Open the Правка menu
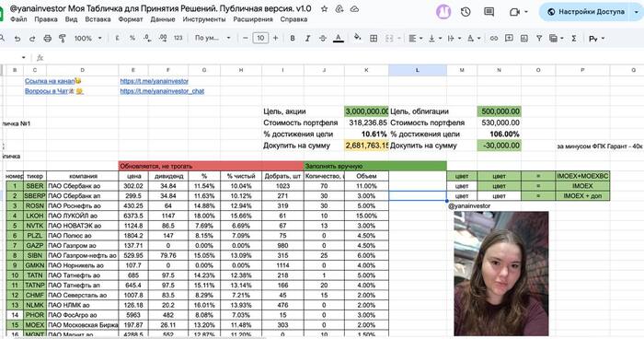Screen dimensions: 644x339 [x=46, y=19]
